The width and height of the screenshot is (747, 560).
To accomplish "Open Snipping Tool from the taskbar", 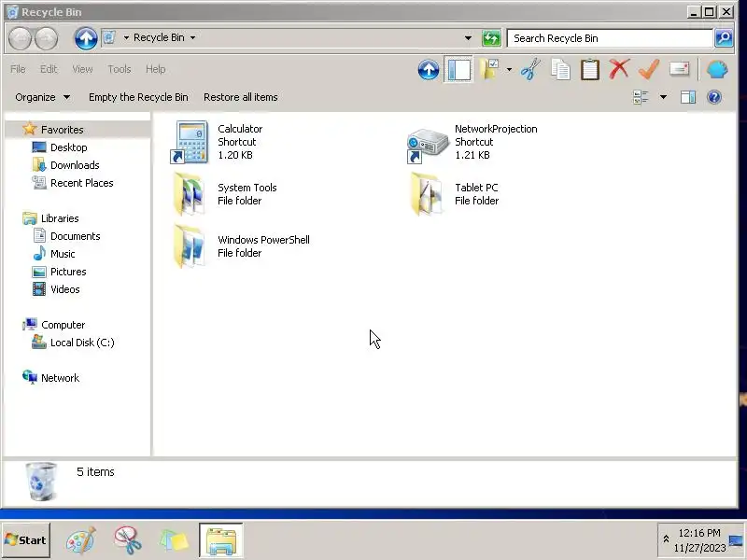I will pyautogui.click(x=127, y=540).
